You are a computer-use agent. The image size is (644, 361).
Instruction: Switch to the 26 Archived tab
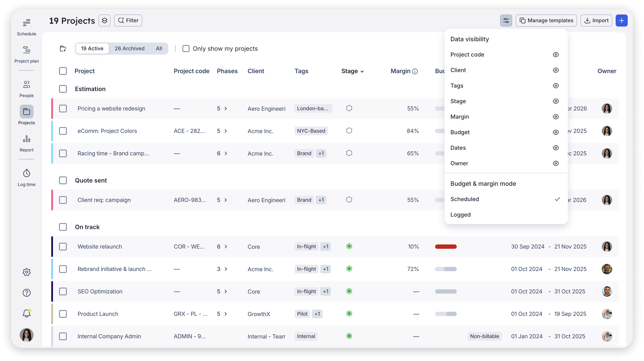[x=130, y=48]
